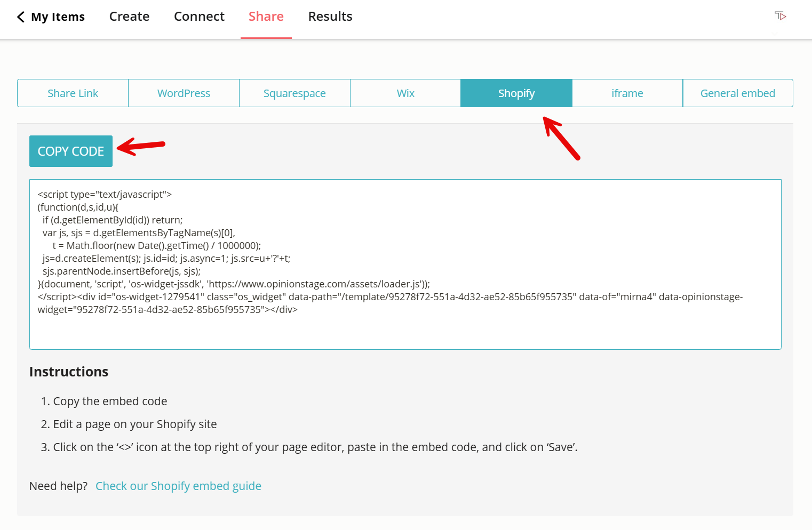Select the General embed tab

click(x=738, y=93)
